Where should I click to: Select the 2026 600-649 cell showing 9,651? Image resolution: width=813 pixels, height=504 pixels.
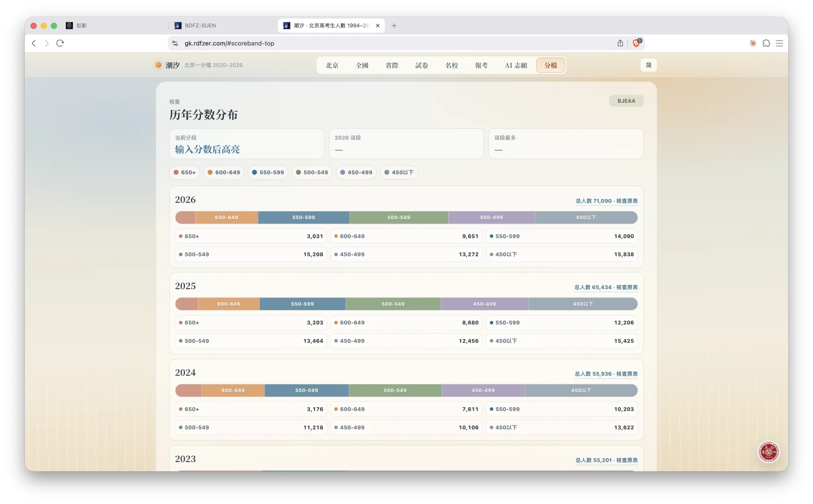point(406,236)
